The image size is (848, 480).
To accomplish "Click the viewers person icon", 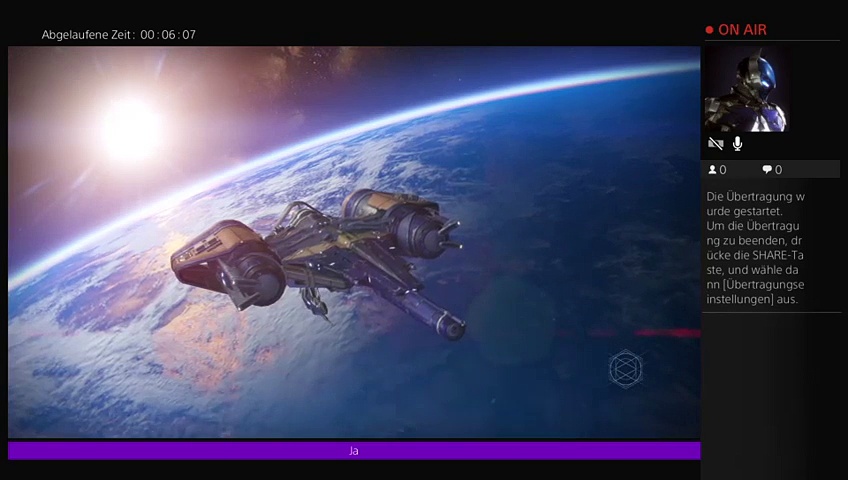I will tap(713, 170).
